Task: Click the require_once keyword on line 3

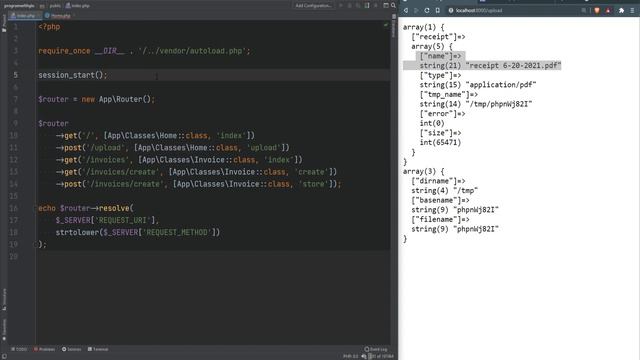Action: [x=64, y=51]
